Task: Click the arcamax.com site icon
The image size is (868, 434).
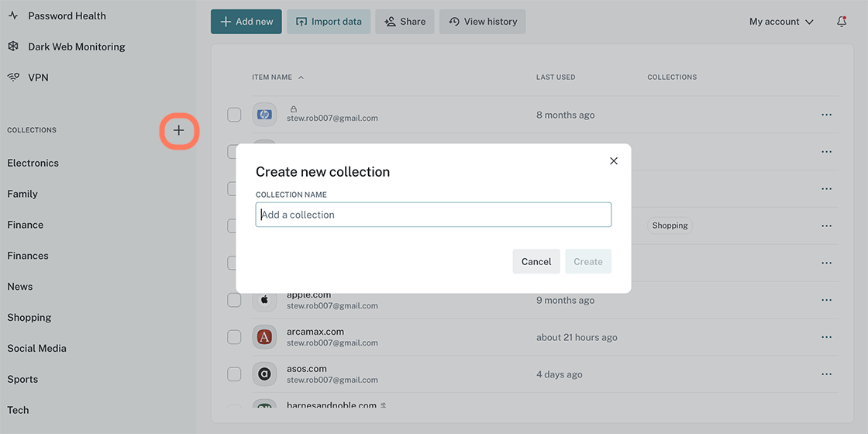Action: coord(264,337)
